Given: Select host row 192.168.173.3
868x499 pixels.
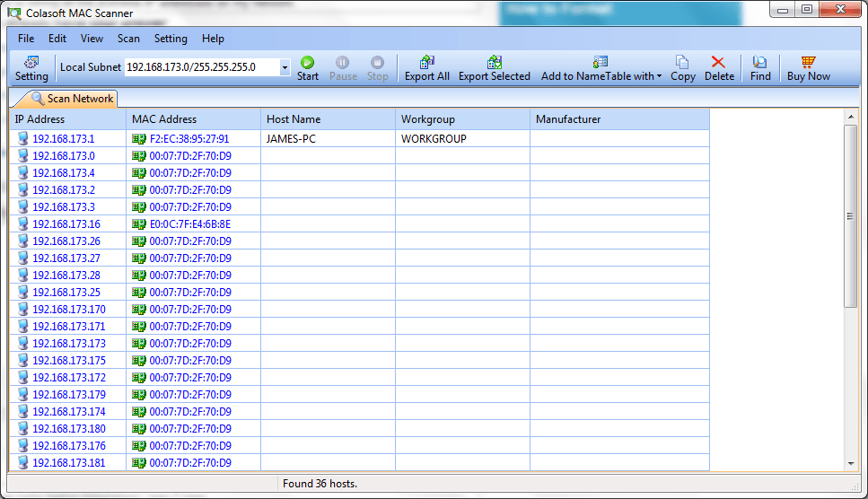Looking at the screenshot, I should point(359,207).
